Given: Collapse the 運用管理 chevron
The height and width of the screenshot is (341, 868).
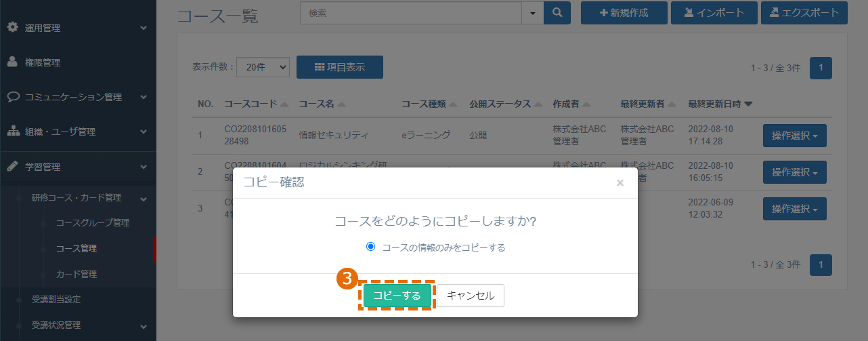Looking at the screenshot, I should coord(144,28).
